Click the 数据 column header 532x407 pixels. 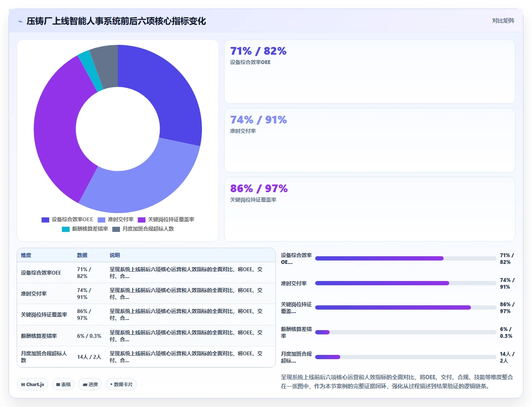tap(82, 255)
